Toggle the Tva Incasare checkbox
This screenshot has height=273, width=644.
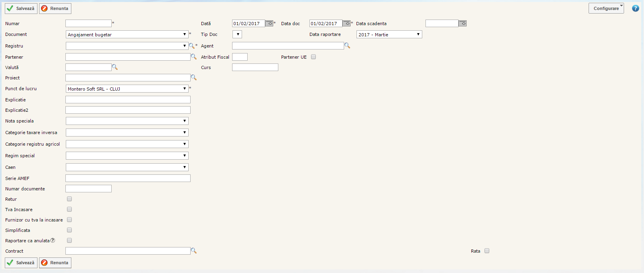point(69,209)
